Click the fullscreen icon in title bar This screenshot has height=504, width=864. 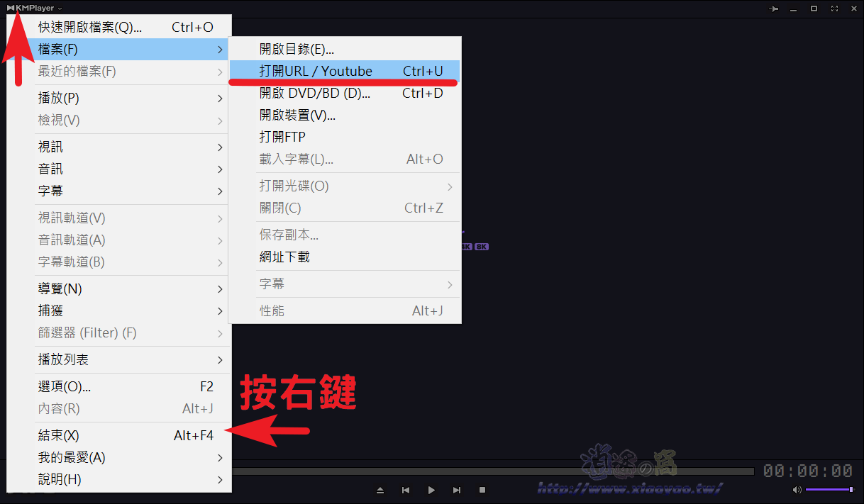(x=834, y=9)
